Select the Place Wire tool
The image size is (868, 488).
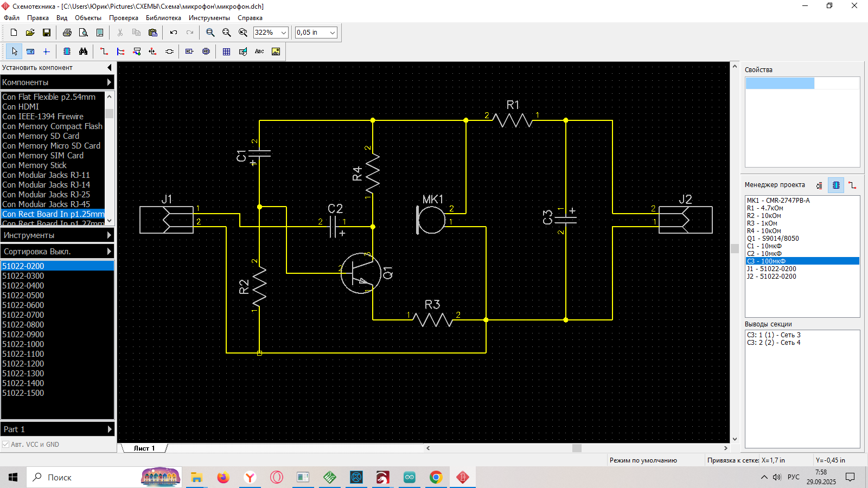click(x=104, y=52)
